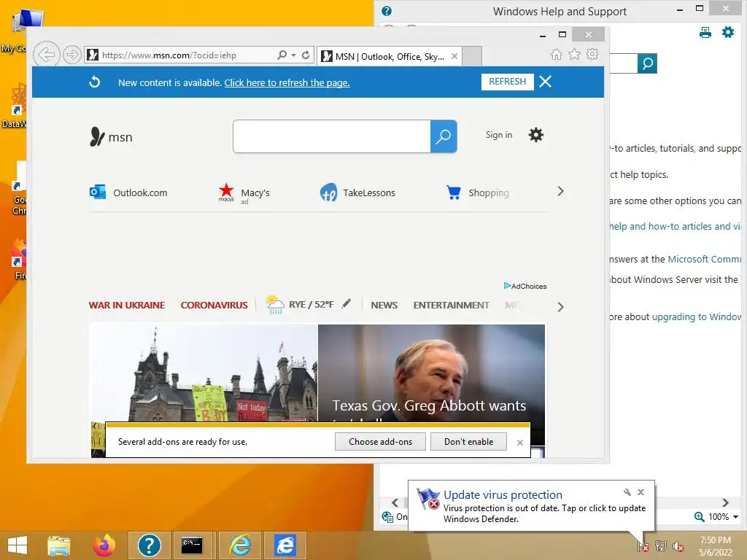747x560 pixels.
Task: Open address bar autocomplete dropdown arrow
Action: (x=293, y=55)
